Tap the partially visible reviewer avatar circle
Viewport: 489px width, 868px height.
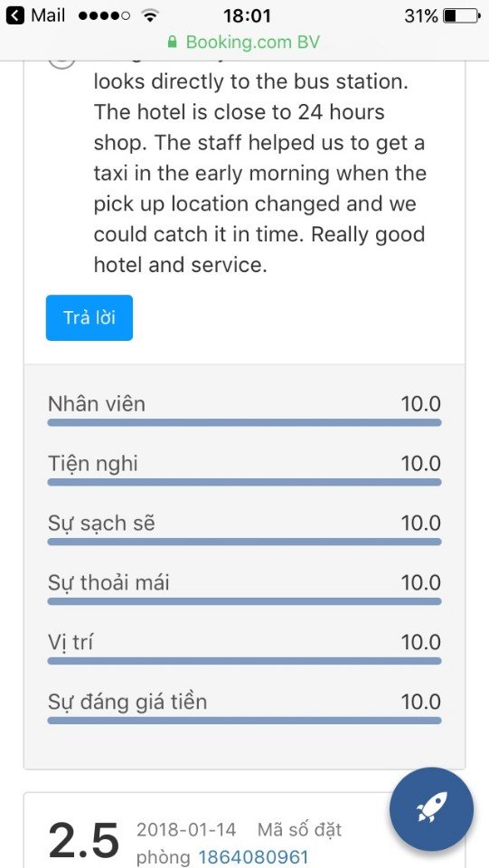(x=62, y=64)
